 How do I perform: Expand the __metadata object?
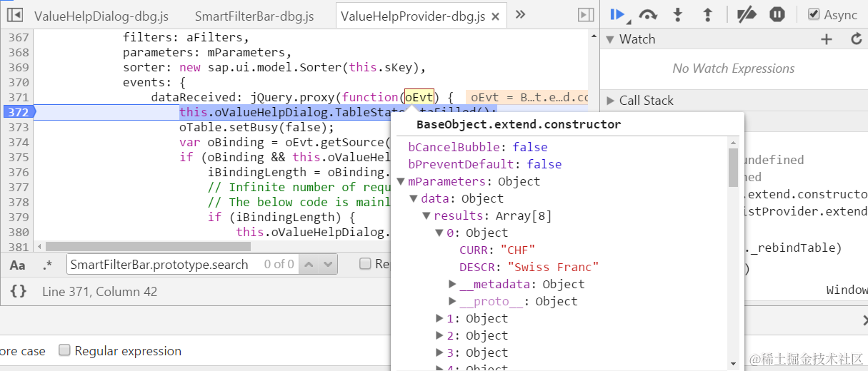[x=452, y=284]
